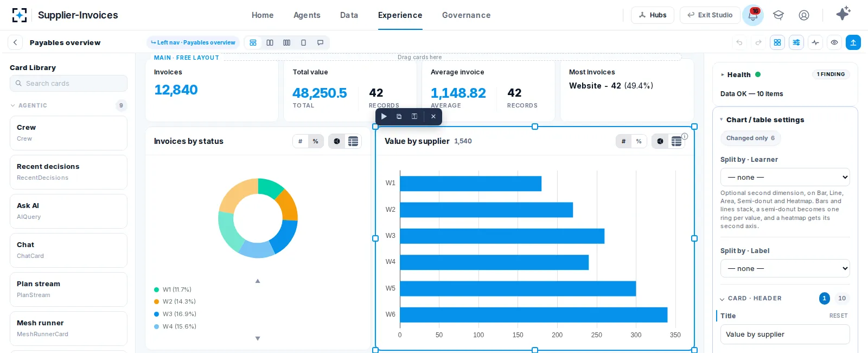Toggle the card library grid panel

pos(777,42)
